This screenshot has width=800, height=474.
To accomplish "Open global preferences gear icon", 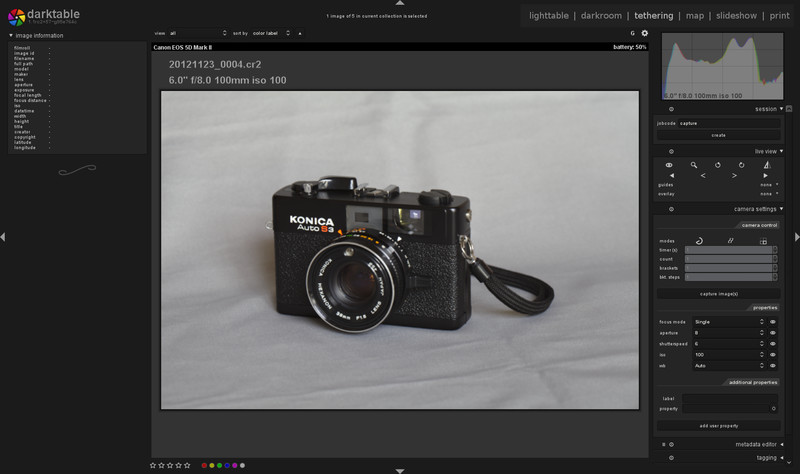I will tap(644, 33).
